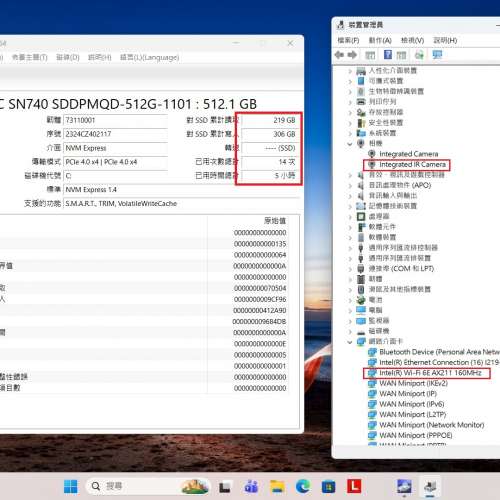Expand the 人性化介面裝置 category
Image resolution: width=500 pixels, height=500 pixels.
coord(350,71)
